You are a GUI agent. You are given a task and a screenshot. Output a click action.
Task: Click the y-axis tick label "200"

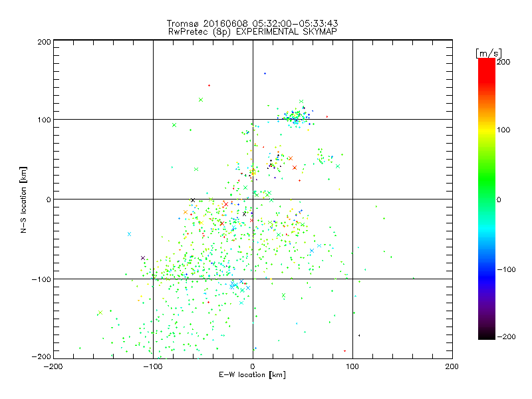click(x=44, y=42)
